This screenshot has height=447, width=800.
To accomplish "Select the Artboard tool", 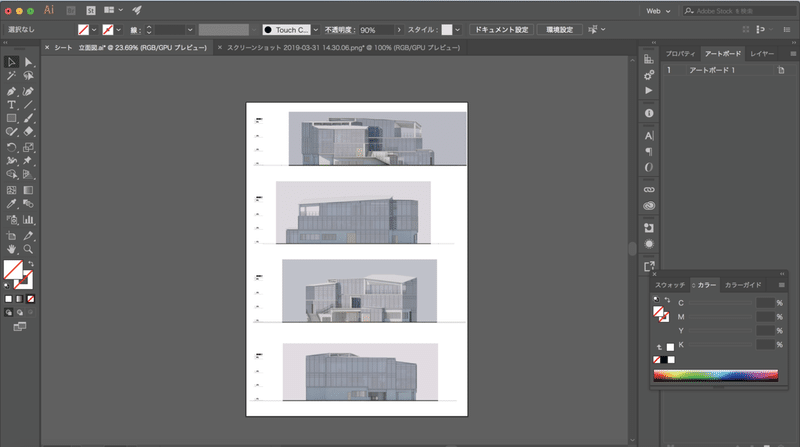I will point(11,236).
